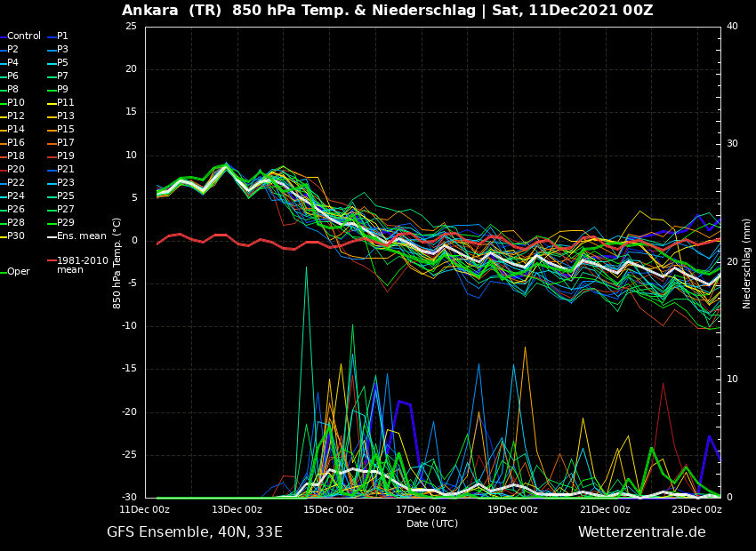Select the "21Dec 00z" date tick label

click(606, 509)
